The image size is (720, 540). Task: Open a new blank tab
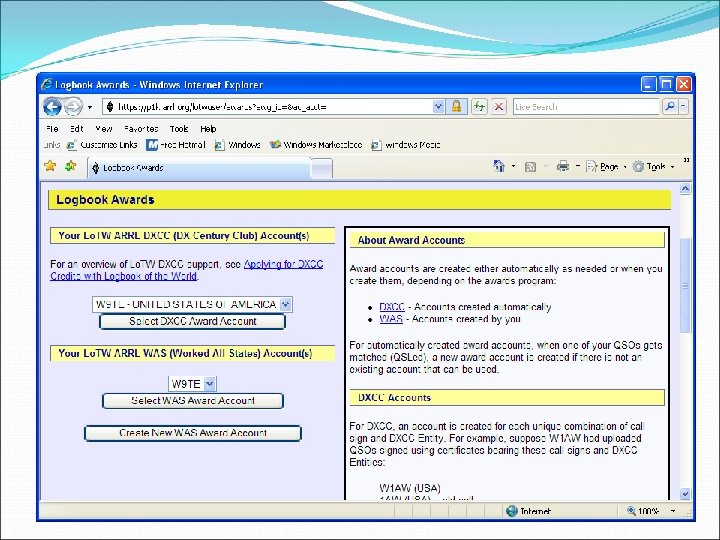click(x=322, y=169)
